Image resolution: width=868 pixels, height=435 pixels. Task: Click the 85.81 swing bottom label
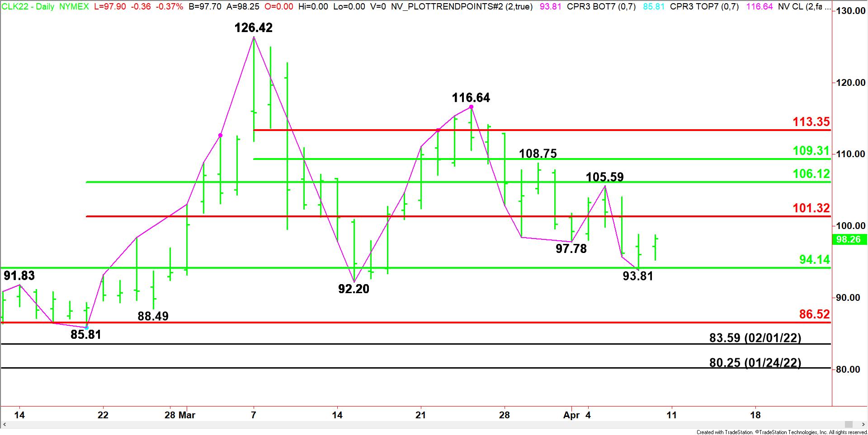(86, 335)
